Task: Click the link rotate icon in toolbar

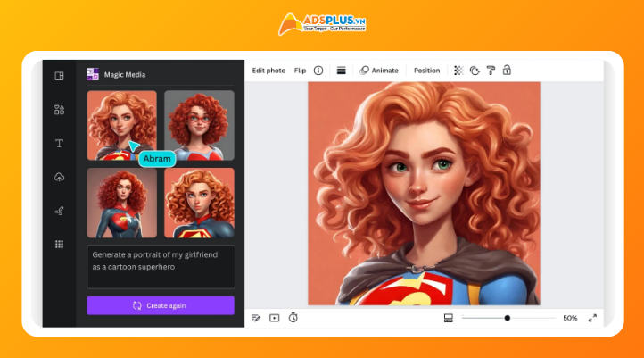Action: (475, 71)
